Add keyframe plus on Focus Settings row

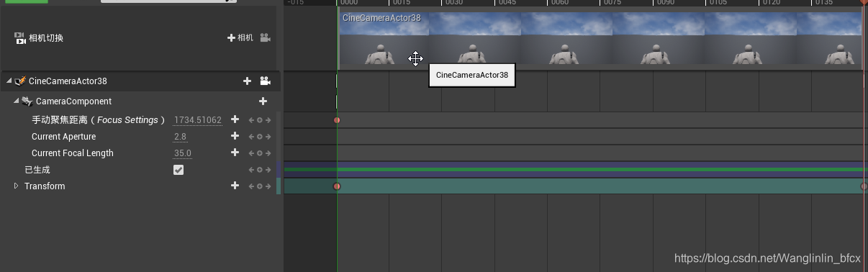[x=235, y=119]
